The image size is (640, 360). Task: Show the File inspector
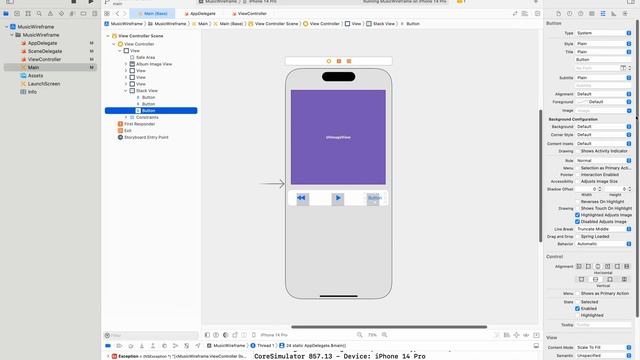coord(558,13)
